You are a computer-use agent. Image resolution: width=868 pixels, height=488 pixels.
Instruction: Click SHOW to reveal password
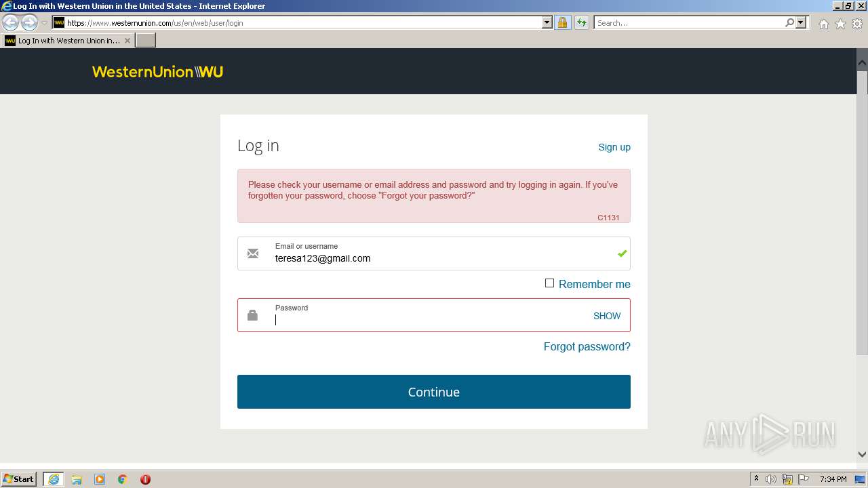click(607, 316)
